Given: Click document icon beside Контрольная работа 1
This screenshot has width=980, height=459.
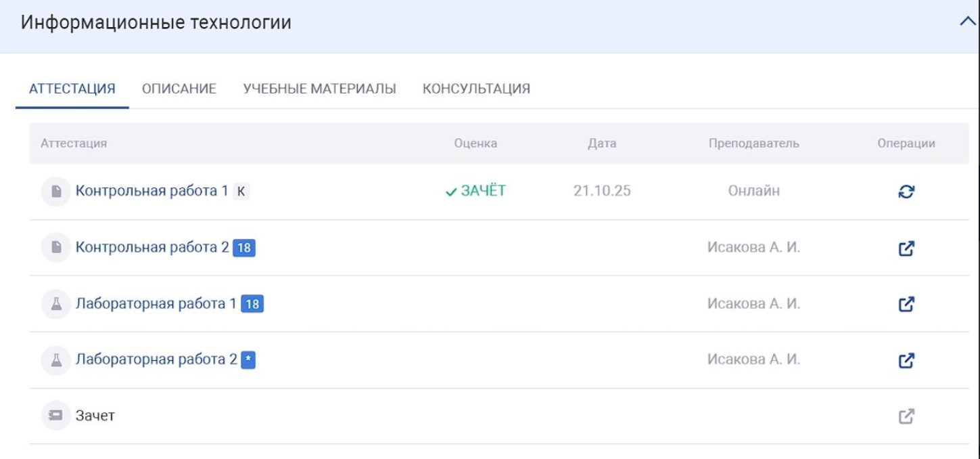Looking at the screenshot, I should (57, 192).
